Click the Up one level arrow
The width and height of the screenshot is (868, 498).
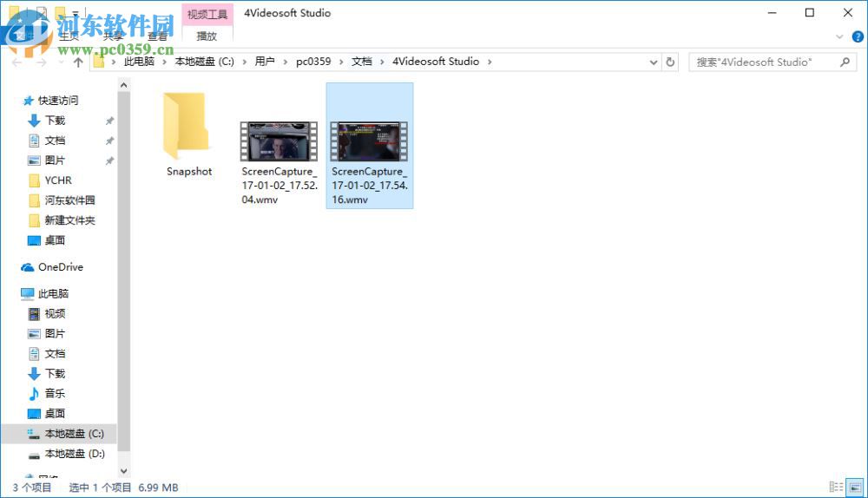(78, 62)
